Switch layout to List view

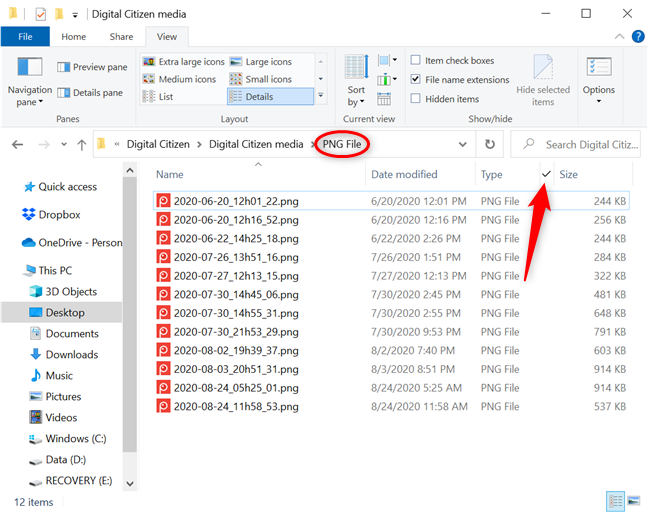click(x=158, y=96)
